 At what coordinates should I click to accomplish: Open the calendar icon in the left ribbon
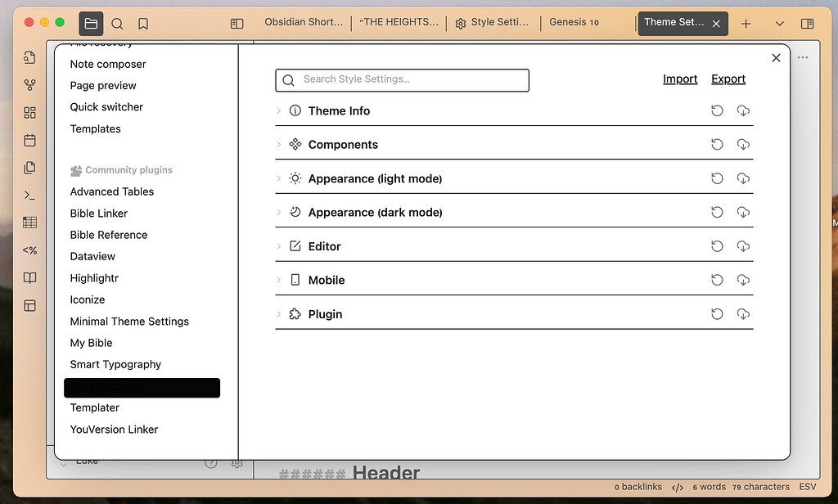29,140
